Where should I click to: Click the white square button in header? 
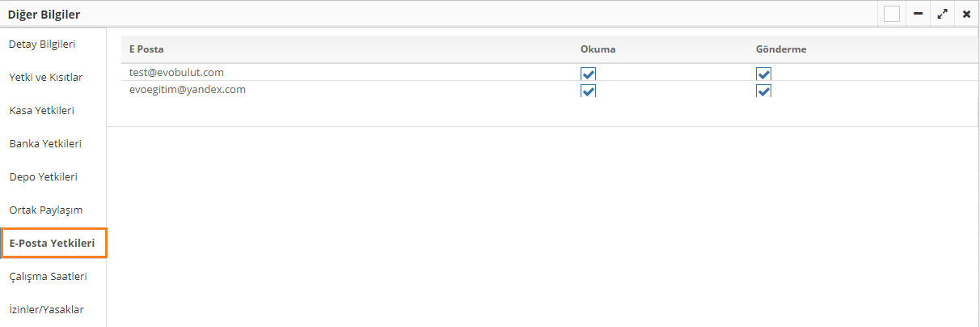point(892,14)
